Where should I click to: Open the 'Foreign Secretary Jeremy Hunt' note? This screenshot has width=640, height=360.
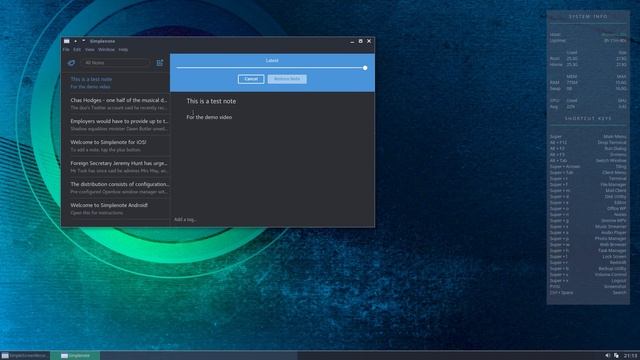tap(116, 167)
